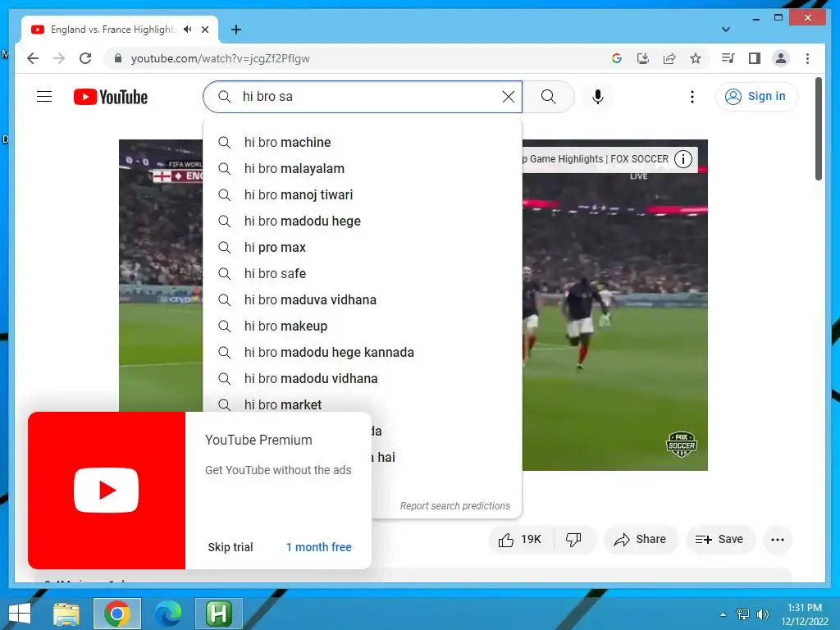The width and height of the screenshot is (840, 630).
Task: Show hidden system tray icons
Action: (724, 614)
